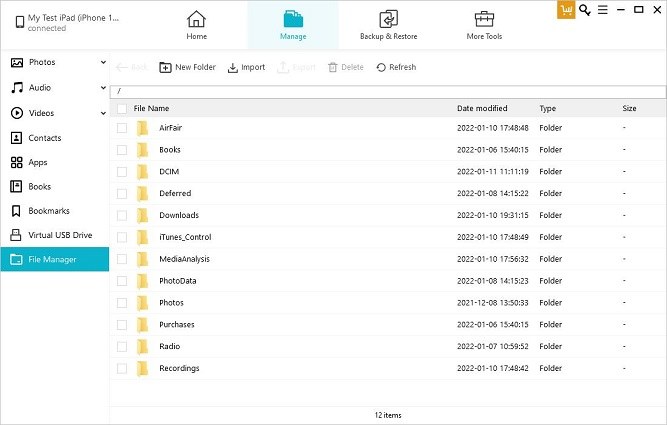Click the DCIM folder icon
Viewport: 667px width, 425px height.
coord(143,171)
